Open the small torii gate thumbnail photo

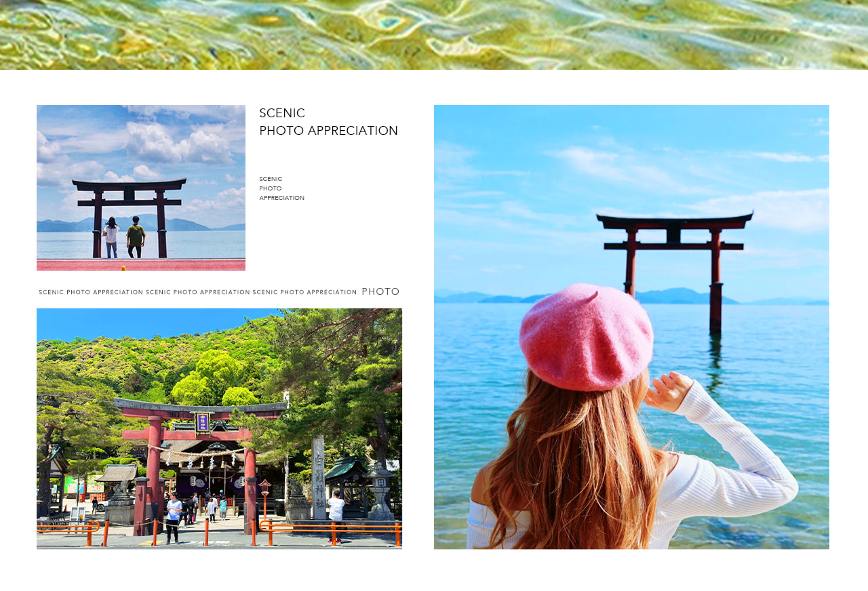pyautogui.click(x=140, y=188)
